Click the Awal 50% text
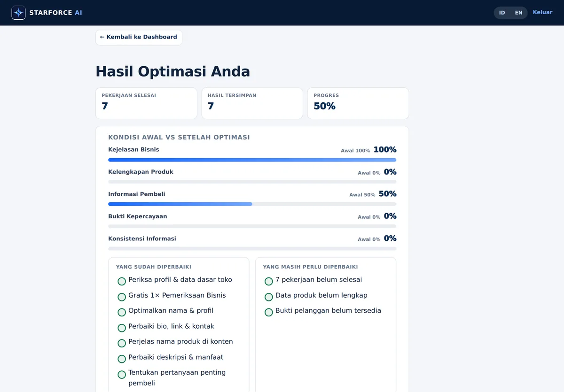This screenshot has width=564, height=392. (362, 195)
